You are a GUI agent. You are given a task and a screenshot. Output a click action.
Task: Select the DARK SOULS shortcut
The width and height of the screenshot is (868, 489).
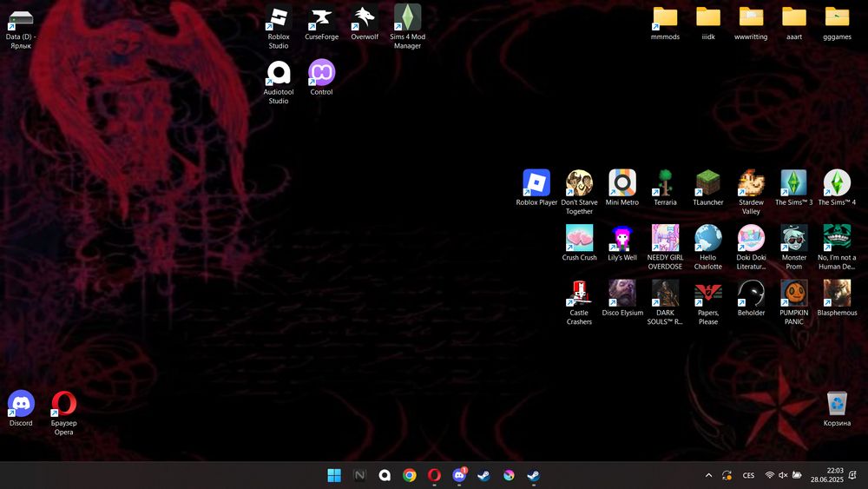pyautogui.click(x=665, y=303)
